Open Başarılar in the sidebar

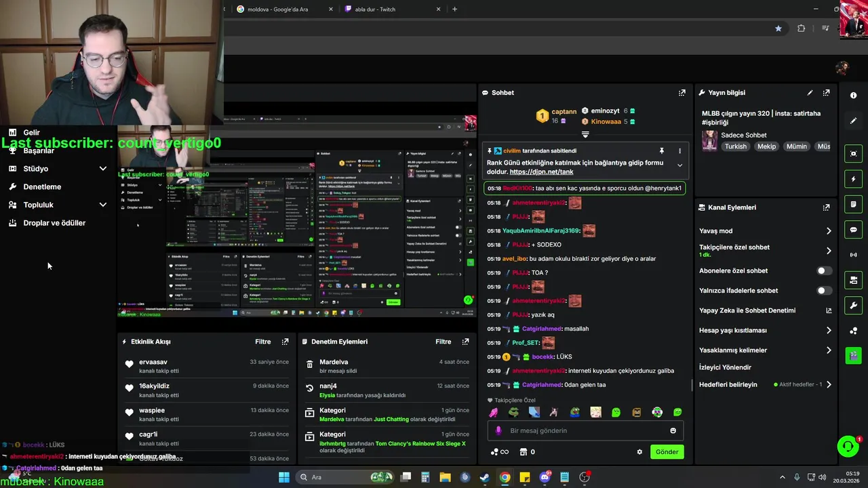coord(39,150)
